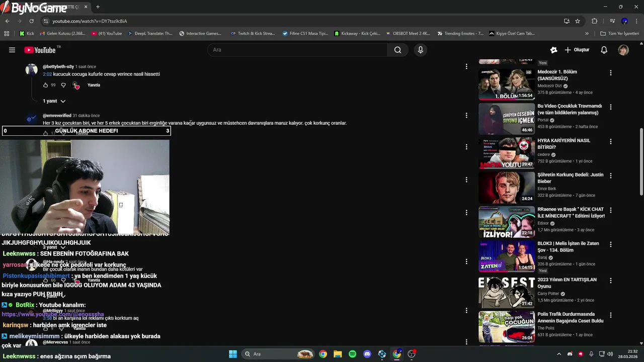Click the YouTube search input field
Viewport: 644px width, 362px height.
point(297,50)
